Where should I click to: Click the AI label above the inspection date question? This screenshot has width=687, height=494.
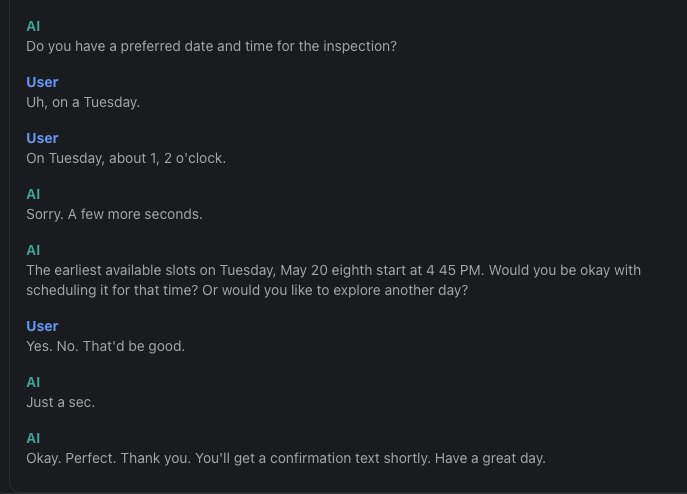coord(33,26)
